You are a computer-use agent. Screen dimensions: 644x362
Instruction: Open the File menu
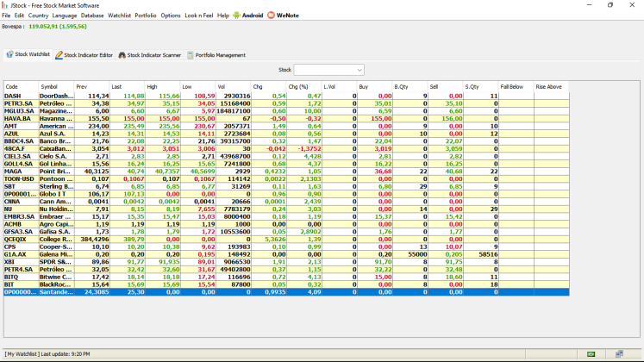(x=6, y=16)
